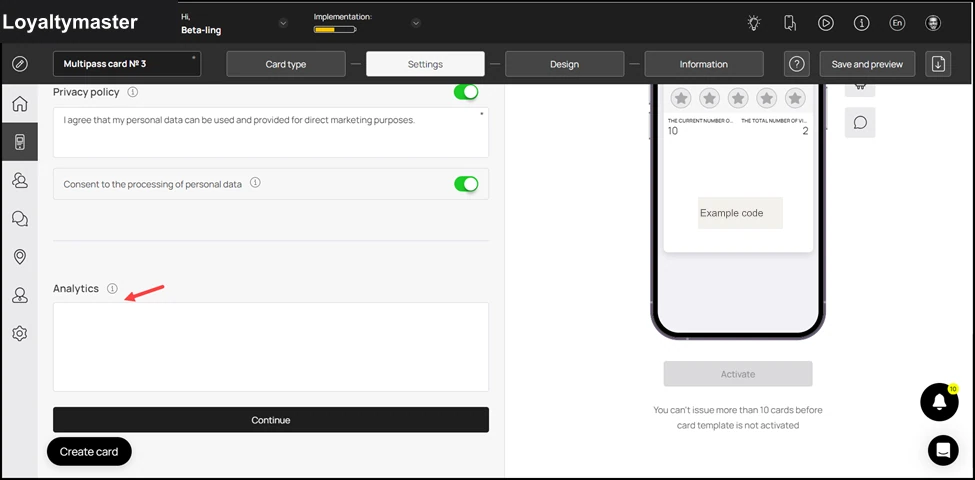
Task: Click Example code in phone preview
Action: coord(740,213)
